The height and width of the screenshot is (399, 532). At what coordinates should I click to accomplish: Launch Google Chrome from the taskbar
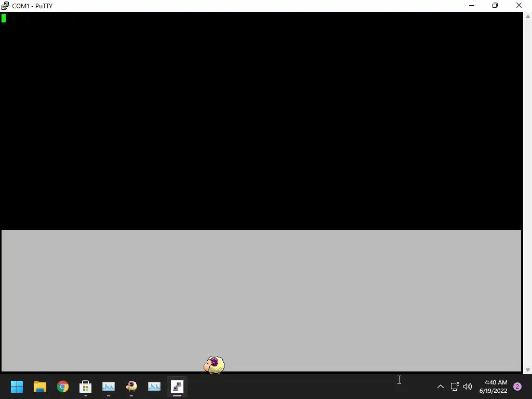coord(63,387)
